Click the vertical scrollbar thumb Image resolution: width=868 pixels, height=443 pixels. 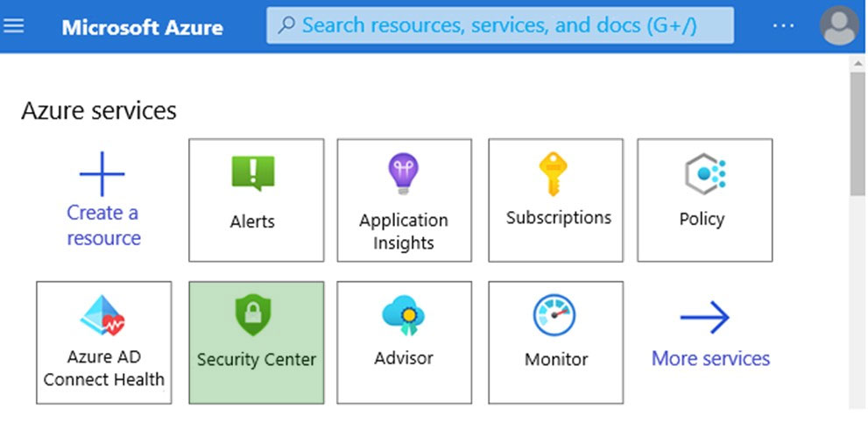coord(857,134)
